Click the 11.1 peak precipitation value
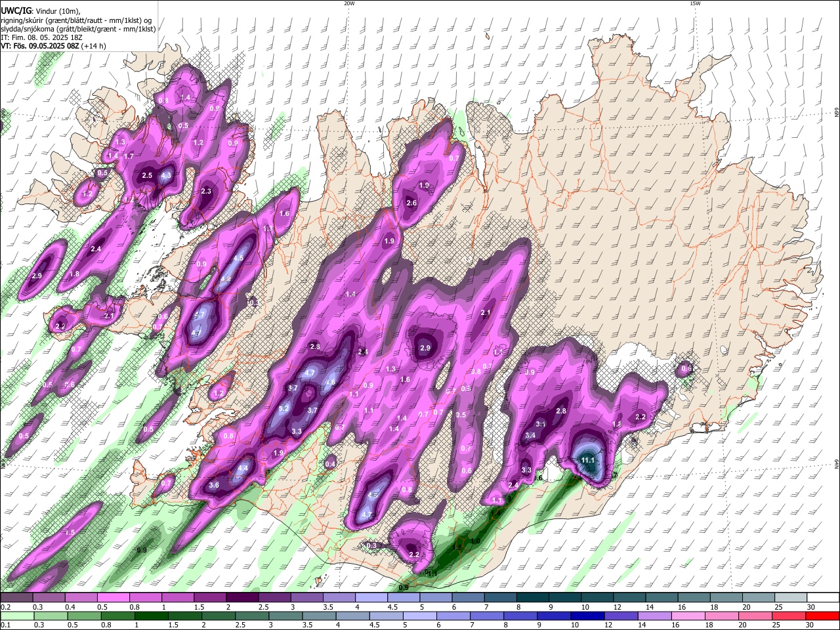The image size is (840, 630). [x=588, y=460]
